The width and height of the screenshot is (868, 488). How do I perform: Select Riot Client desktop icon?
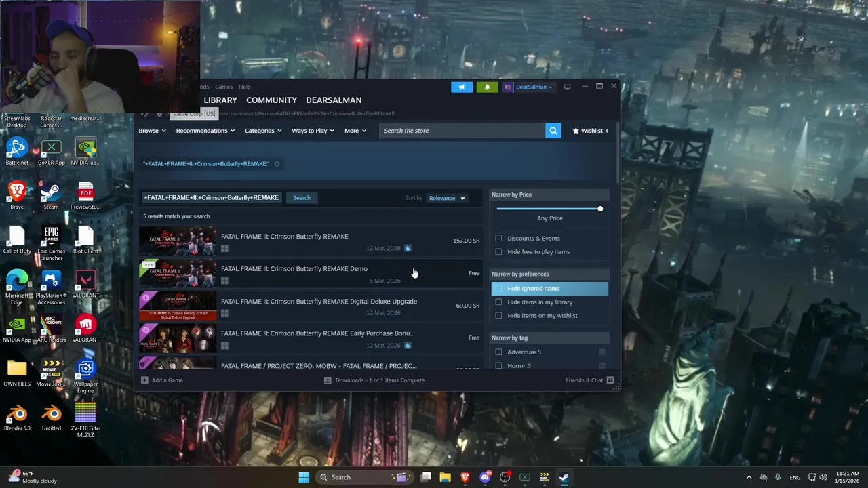pyautogui.click(x=85, y=240)
